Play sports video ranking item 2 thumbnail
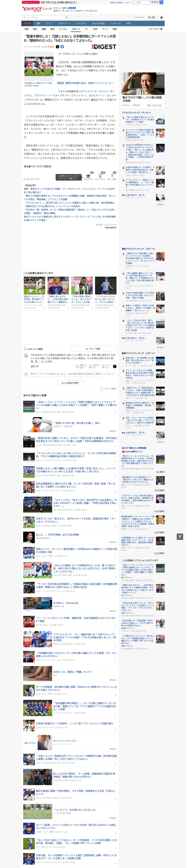The image size is (186, 868). [x=160, y=374]
